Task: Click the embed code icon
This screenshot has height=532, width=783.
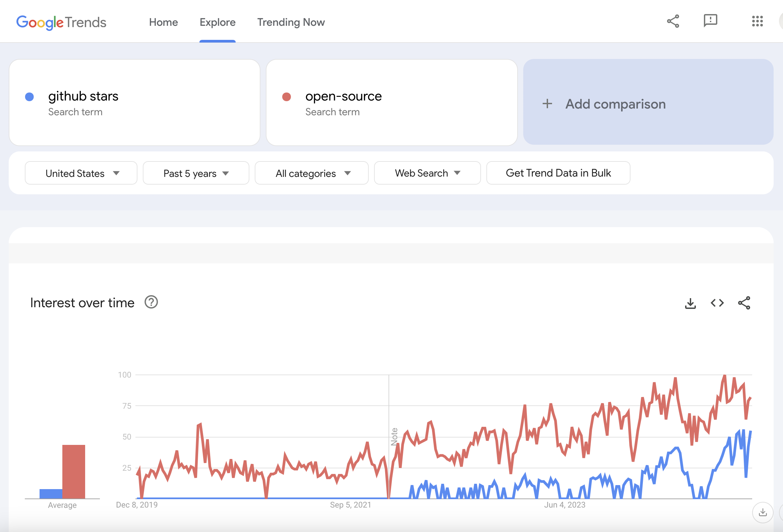Action: 717,303
